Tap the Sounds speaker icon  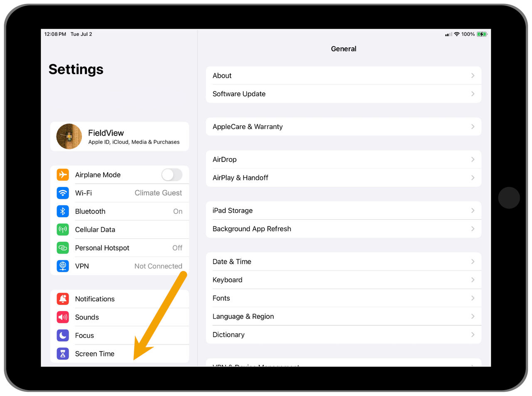(x=63, y=317)
